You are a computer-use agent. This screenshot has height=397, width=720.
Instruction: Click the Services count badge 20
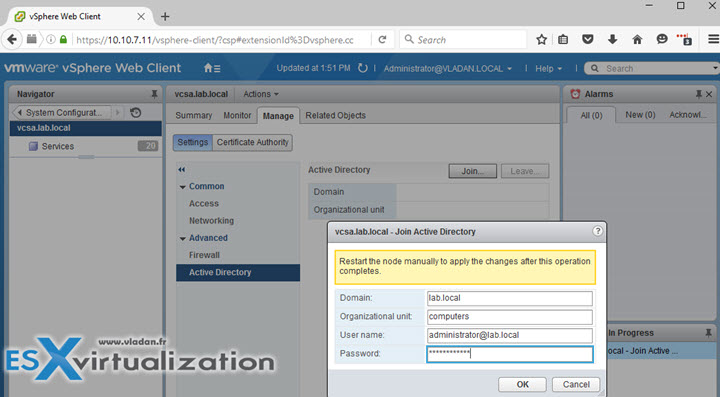(148, 146)
